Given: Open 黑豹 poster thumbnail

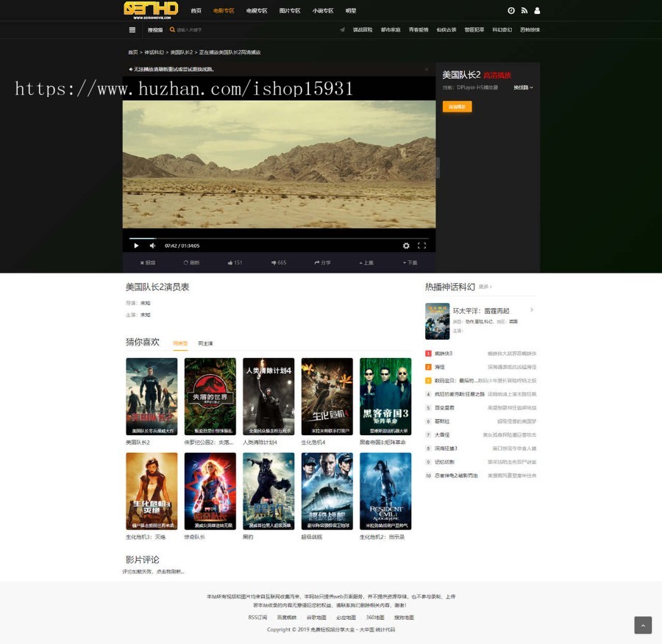Looking at the screenshot, I should [x=268, y=491].
